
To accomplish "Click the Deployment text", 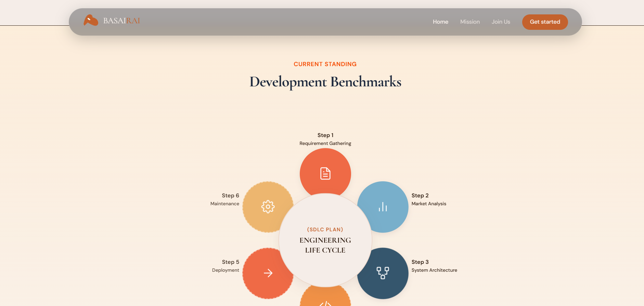I will point(226,270).
